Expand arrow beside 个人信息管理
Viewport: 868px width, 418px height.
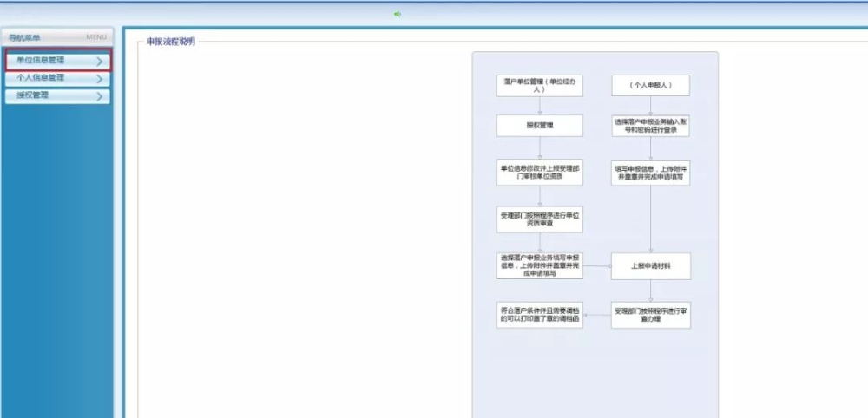tap(101, 79)
